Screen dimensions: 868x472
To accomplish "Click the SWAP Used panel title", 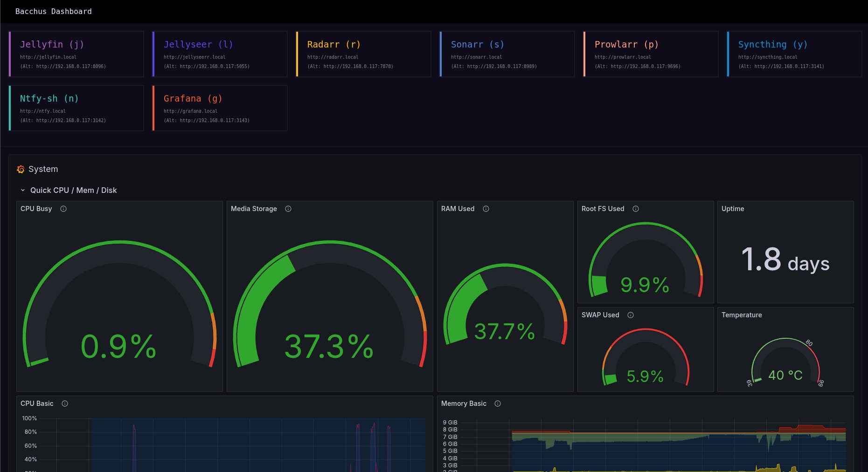I will [600, 315].
